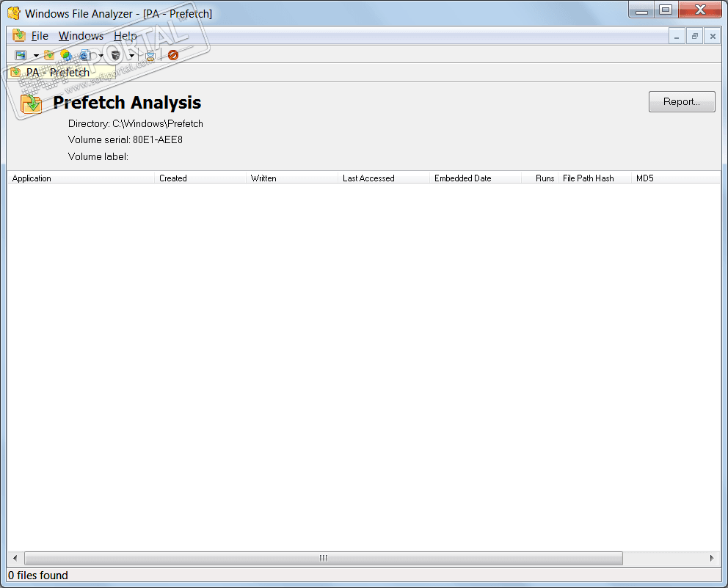This screenshot has height=588, width=728.
Task: Click the Volume serial: 80E1-AEE8 text
Action: [125, 139]
